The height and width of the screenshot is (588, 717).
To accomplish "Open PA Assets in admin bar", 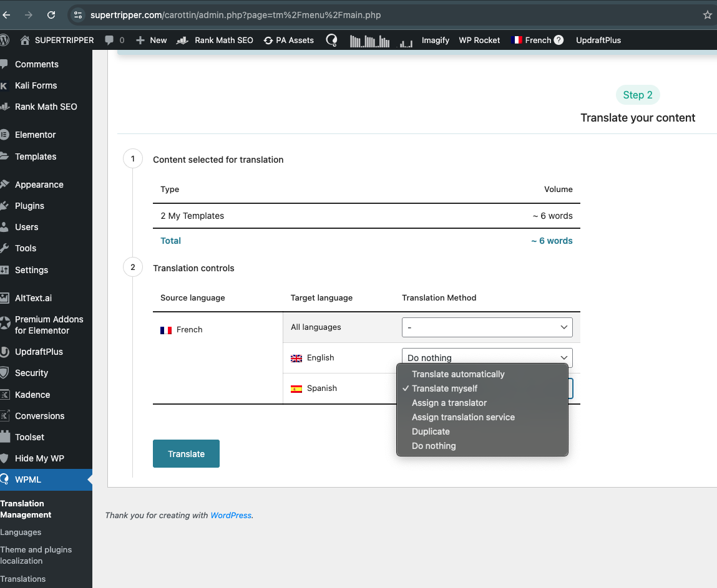I will (x=289, y=40).
